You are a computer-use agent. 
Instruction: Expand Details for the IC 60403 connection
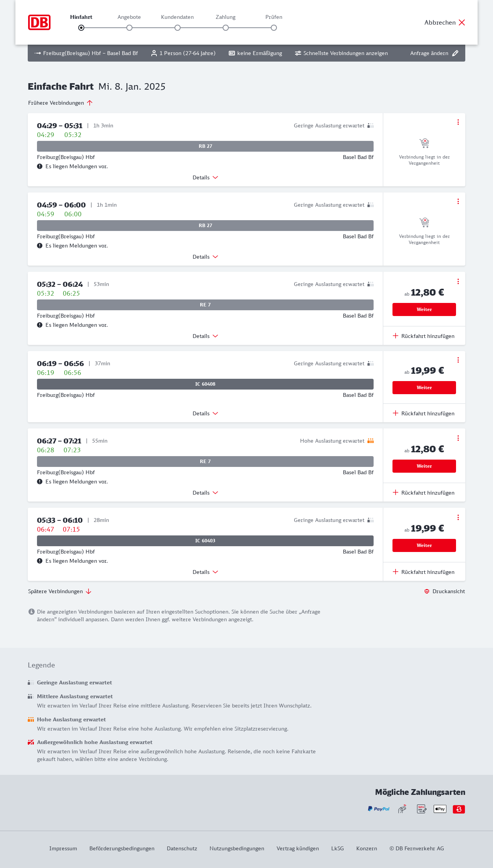click(x=205, y=572)
